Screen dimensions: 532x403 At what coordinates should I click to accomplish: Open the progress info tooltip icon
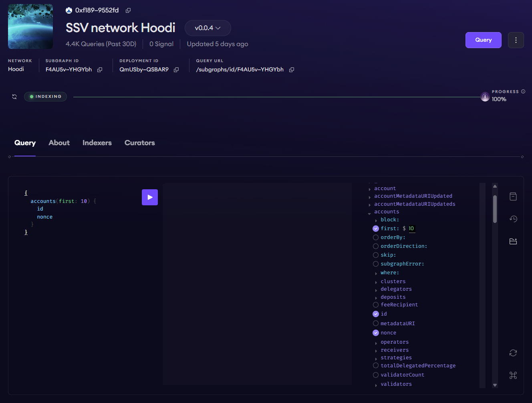[523, 91]
